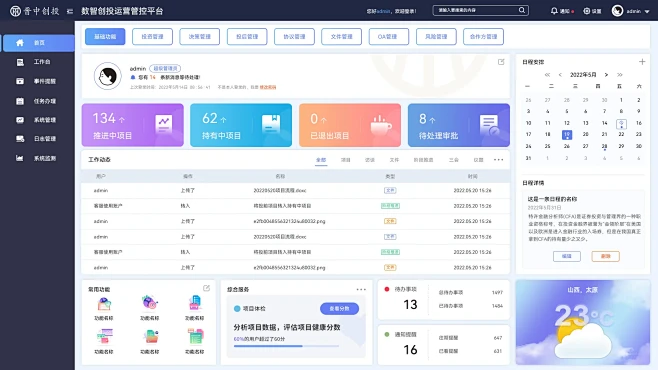
Task: Select the 文件 filter in 工作动态
Action: 394,160
